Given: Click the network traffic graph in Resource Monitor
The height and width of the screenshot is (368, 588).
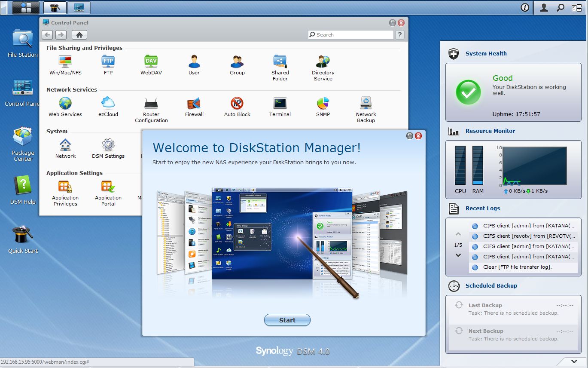Looking at the screenshot, I should pos(534,166).
